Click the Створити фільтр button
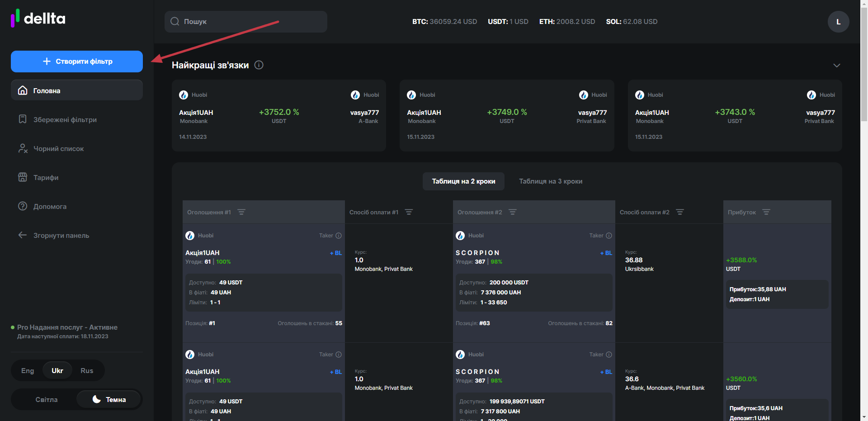868x421 pixels. click(77, 61)
